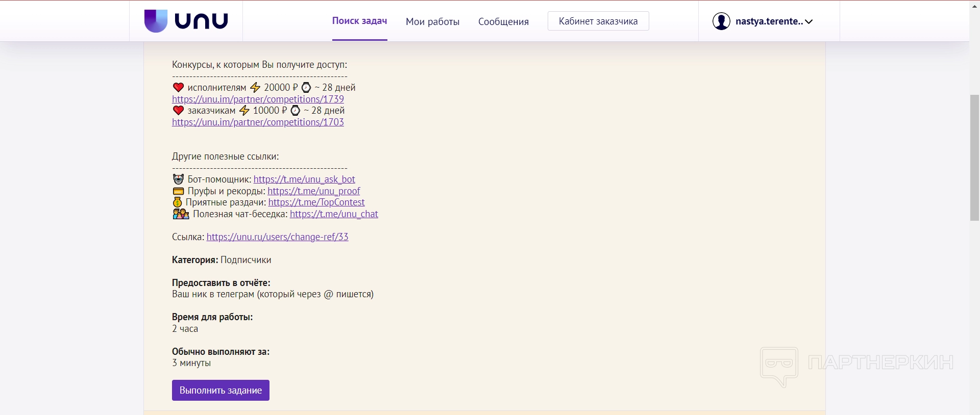980x415 pixels.
Task: Open the competitions/1703 link
Action: click(258, 122)
